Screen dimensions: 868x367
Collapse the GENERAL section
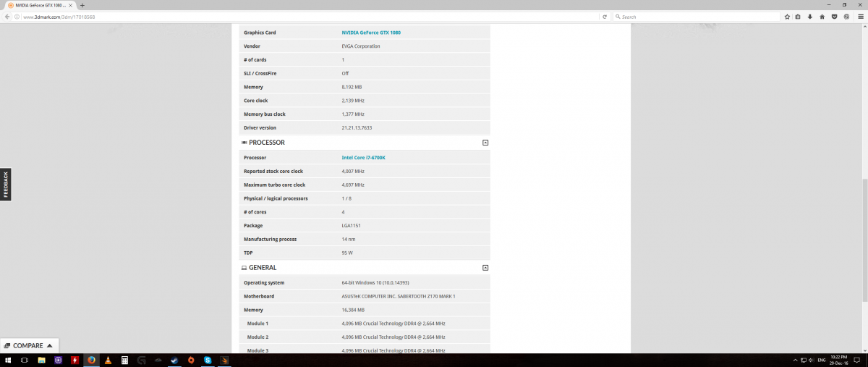tap(485, 268)
